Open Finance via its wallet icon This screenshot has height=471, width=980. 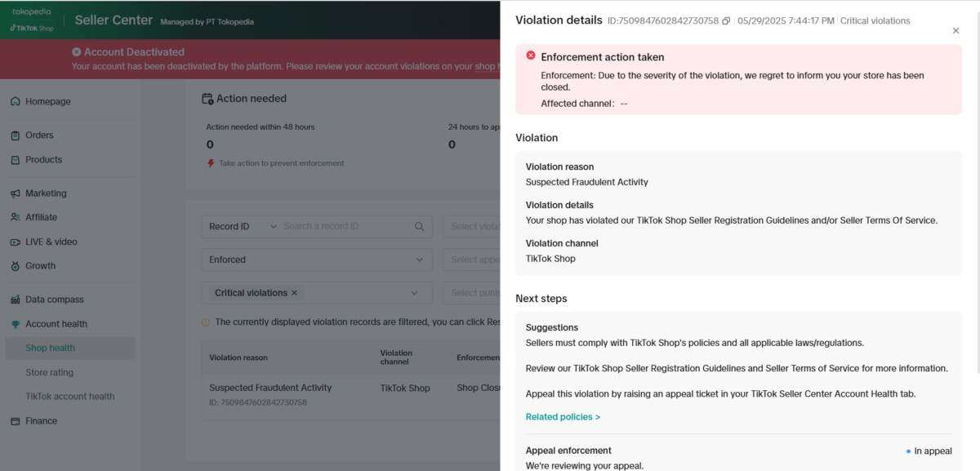click(16, 421)
